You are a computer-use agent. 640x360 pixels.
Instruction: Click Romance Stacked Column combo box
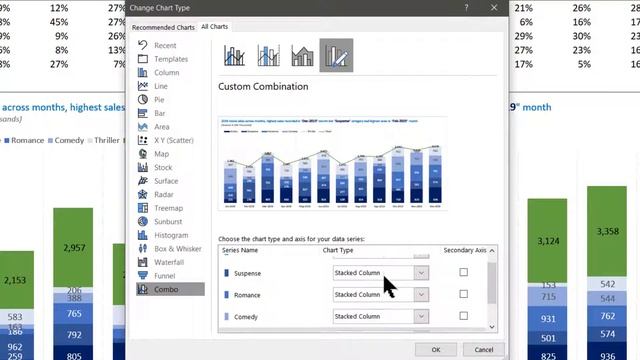(381, 294)
